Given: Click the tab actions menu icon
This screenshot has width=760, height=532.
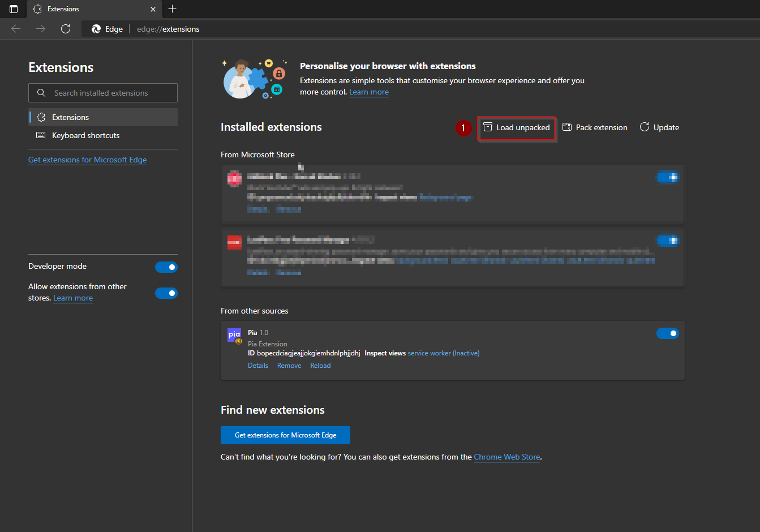Looking at the screenshot, I should (14, 9).
